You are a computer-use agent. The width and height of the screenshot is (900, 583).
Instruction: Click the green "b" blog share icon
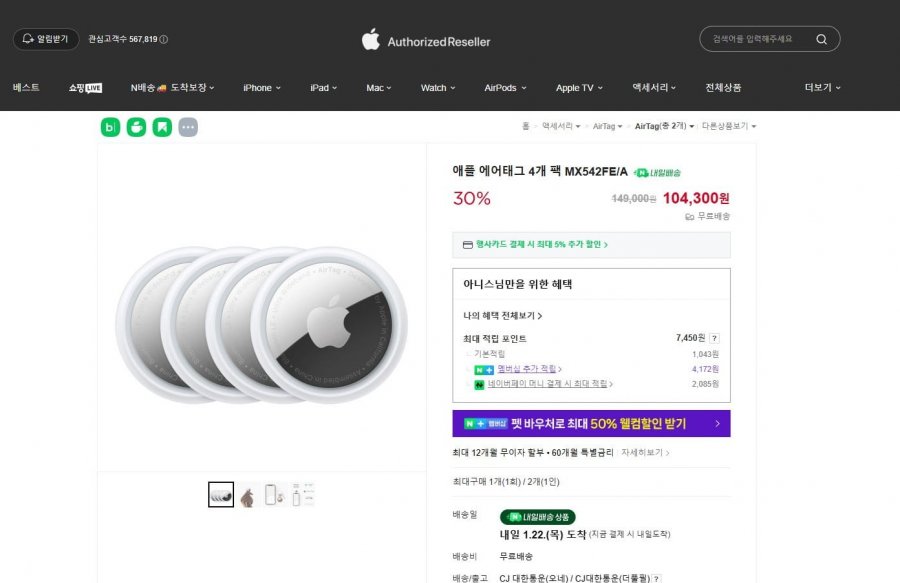110,127
